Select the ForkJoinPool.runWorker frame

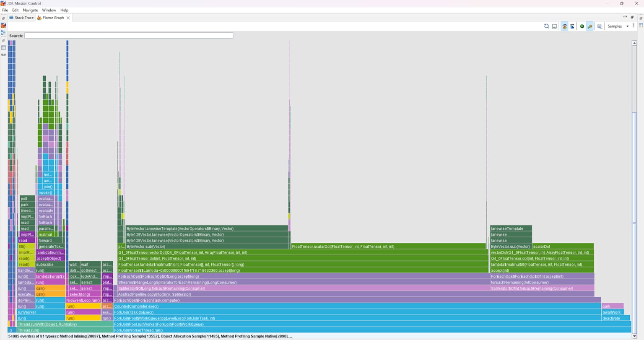[371, 324]
